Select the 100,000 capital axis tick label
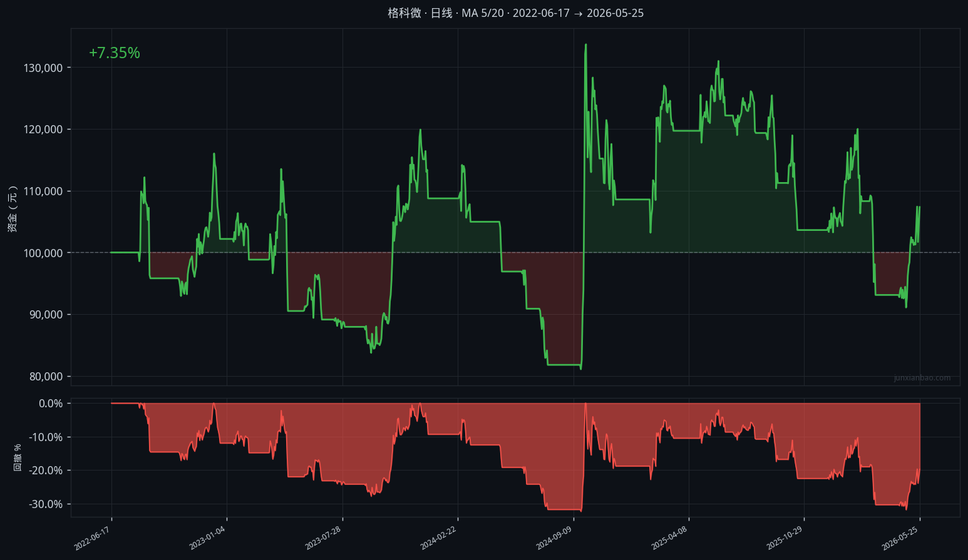 (x=43, y=253)
